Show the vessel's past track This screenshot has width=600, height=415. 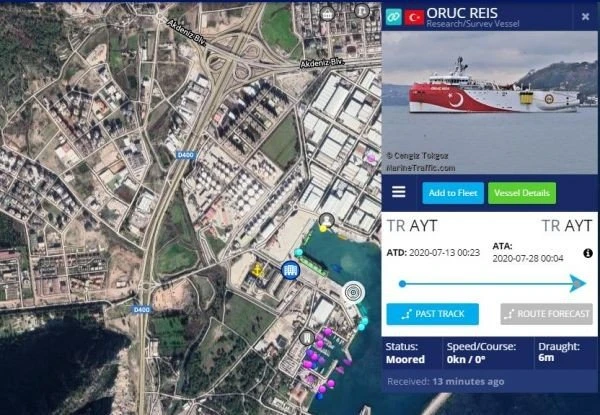pos(432,314)
